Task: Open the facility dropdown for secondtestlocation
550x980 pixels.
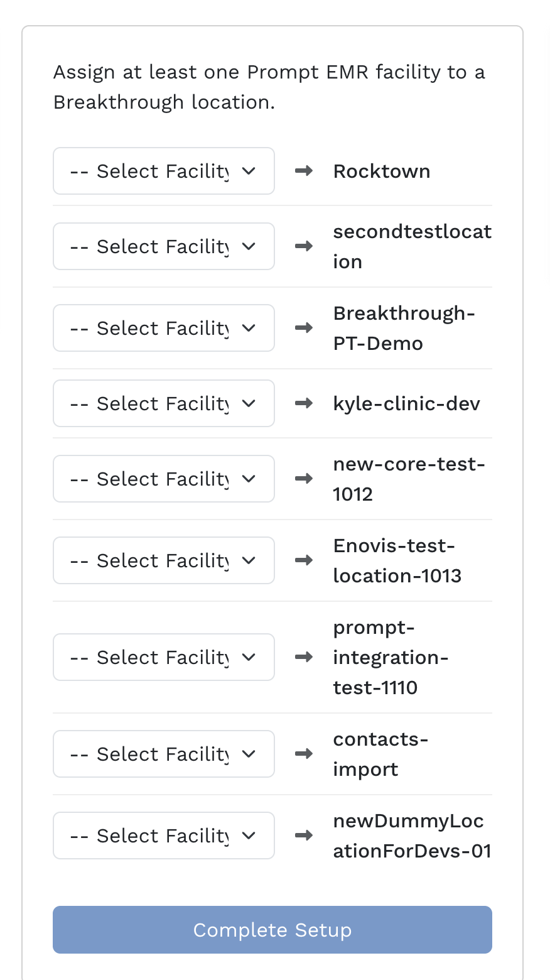Action: [x=163, y=246]
